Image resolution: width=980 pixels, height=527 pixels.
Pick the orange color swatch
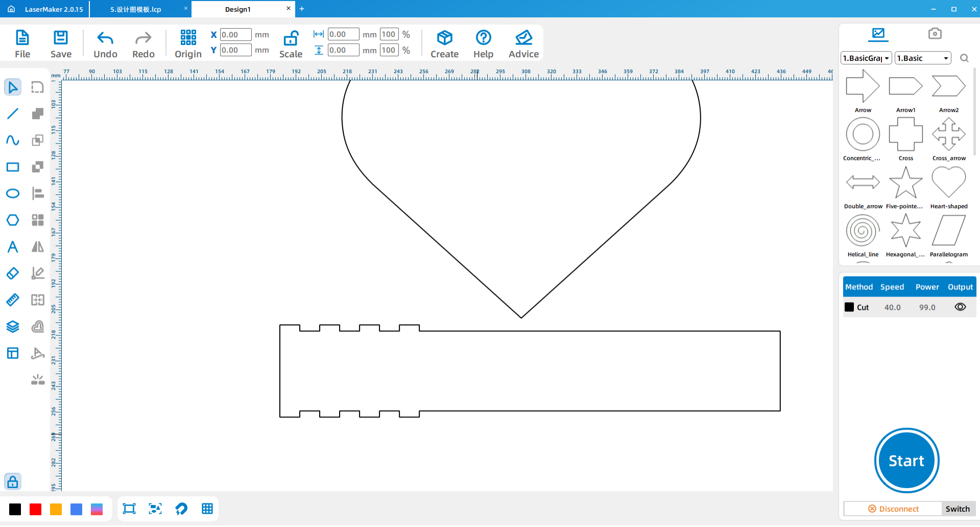56,509
